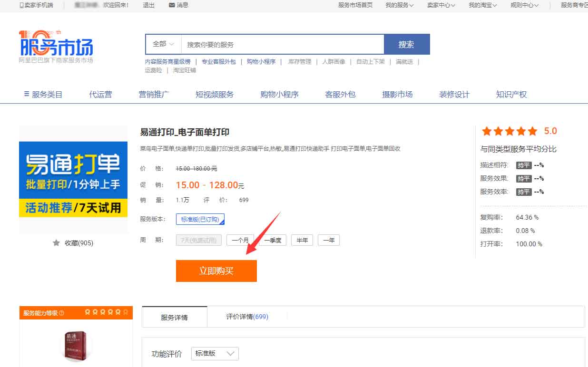Select the 一季度 period option
This screenshot has width=588, height=367.
pos(273,240)
